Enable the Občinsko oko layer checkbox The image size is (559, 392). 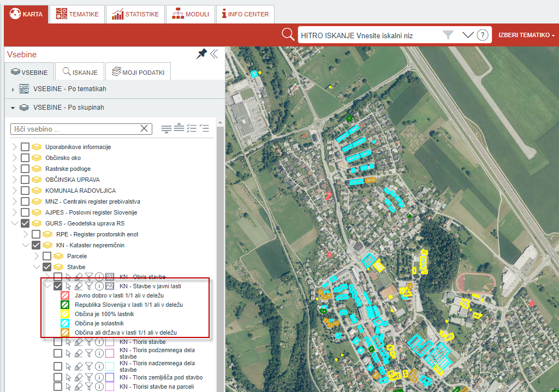tap(25, 158)
